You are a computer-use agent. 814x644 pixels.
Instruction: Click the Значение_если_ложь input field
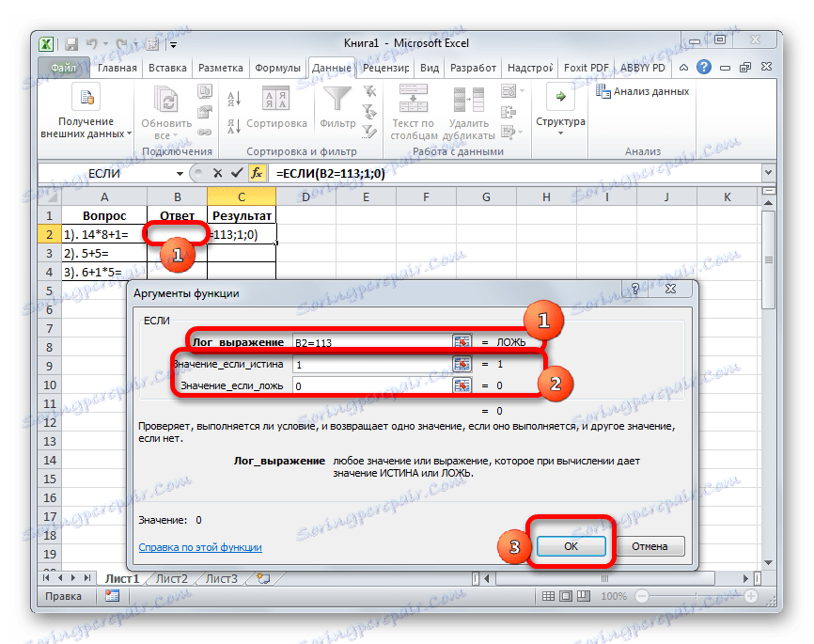tap(372, 385)
